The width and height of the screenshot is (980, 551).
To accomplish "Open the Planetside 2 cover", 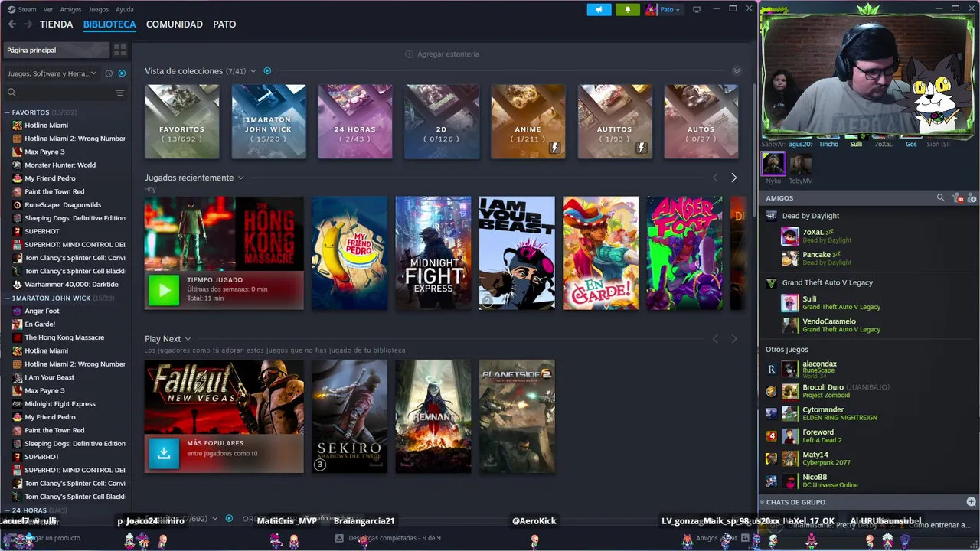I will point(517,416).
